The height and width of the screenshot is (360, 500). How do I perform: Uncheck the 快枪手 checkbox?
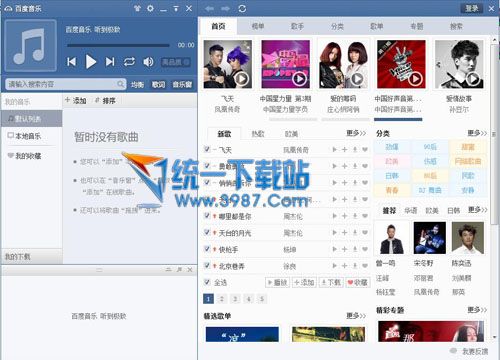207,249
